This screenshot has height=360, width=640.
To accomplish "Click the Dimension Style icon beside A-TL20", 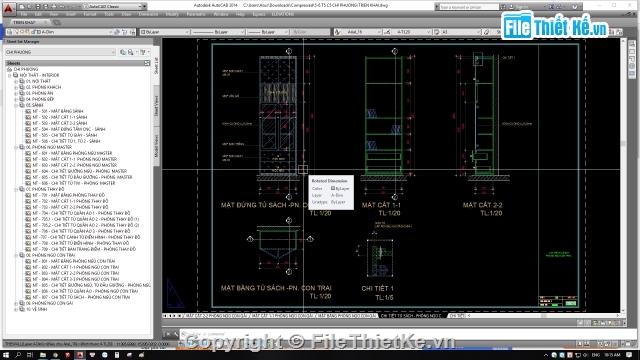I will 387,32.
